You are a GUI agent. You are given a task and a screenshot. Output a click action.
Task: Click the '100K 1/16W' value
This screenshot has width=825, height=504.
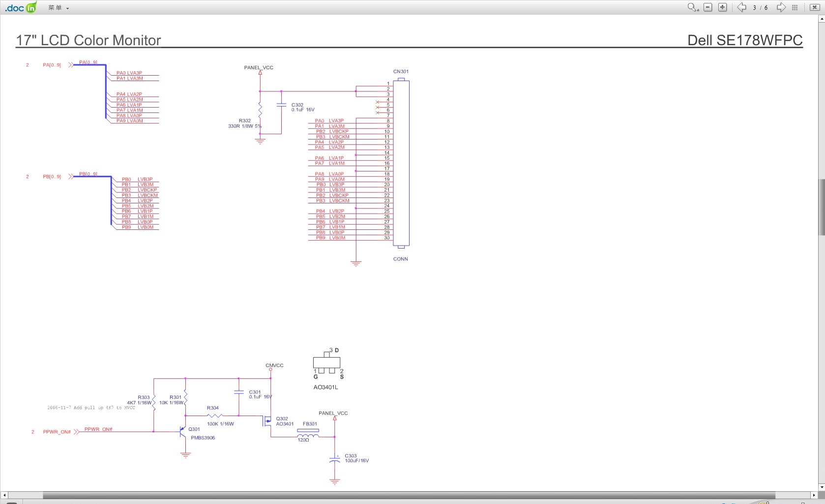pos(220,424)
